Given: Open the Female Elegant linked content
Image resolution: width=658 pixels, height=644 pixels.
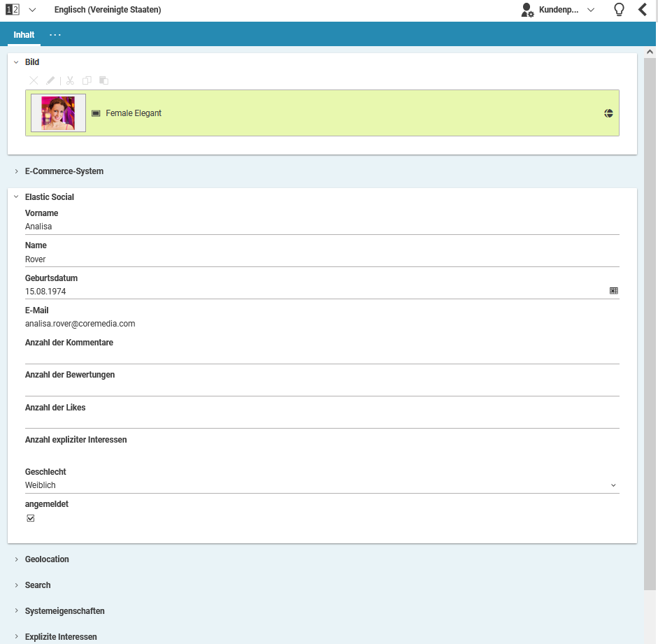Looking at the screenshot, I should 133,113.
